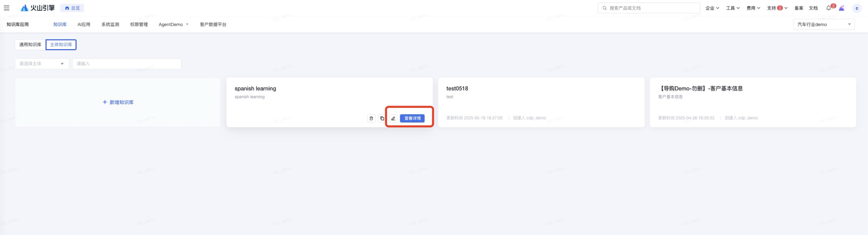Image resolution: width=868 pixels, height=235 pixels.
Task: Open the purple assistant icon in header
Action: [842, 8]
